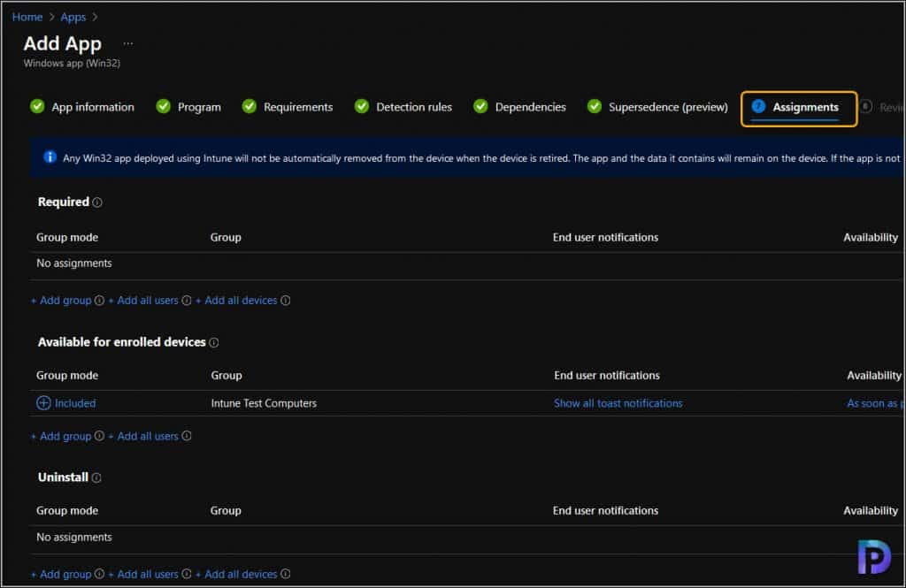
Task: Open Show all toast notifications link
Action: [618, 403]
